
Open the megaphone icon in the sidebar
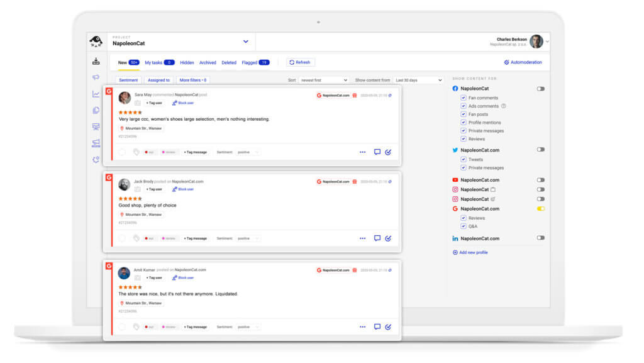point(96,77)
